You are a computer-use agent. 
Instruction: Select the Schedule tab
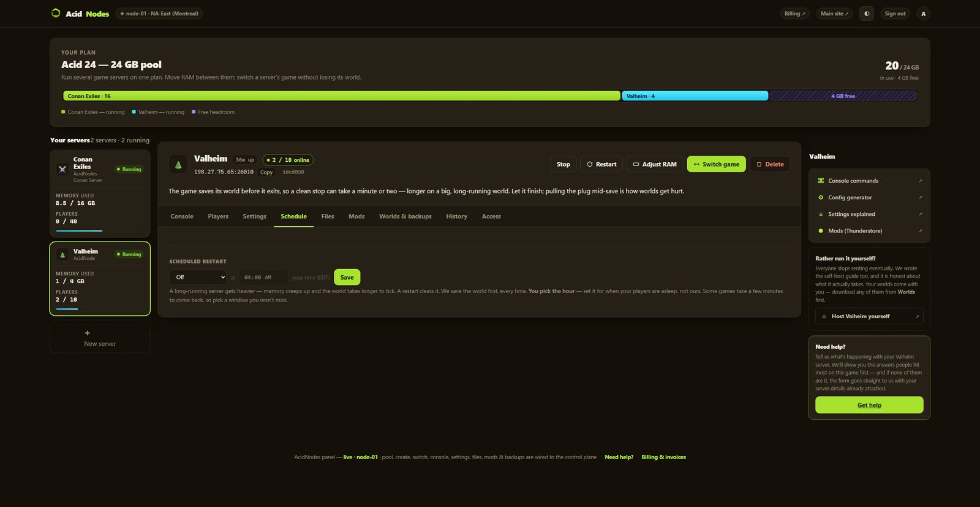[294, 216]
